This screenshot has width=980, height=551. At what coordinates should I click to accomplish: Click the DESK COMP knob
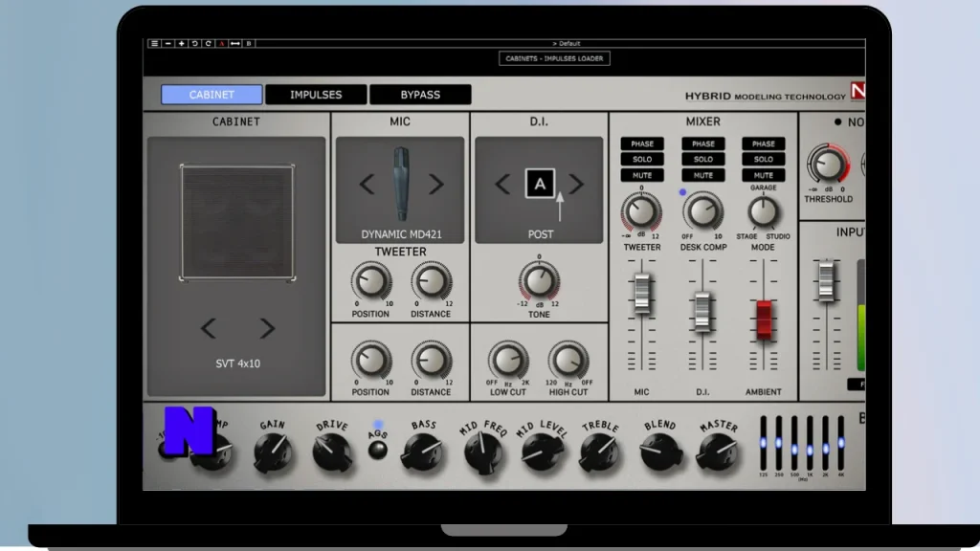point(702,211)
